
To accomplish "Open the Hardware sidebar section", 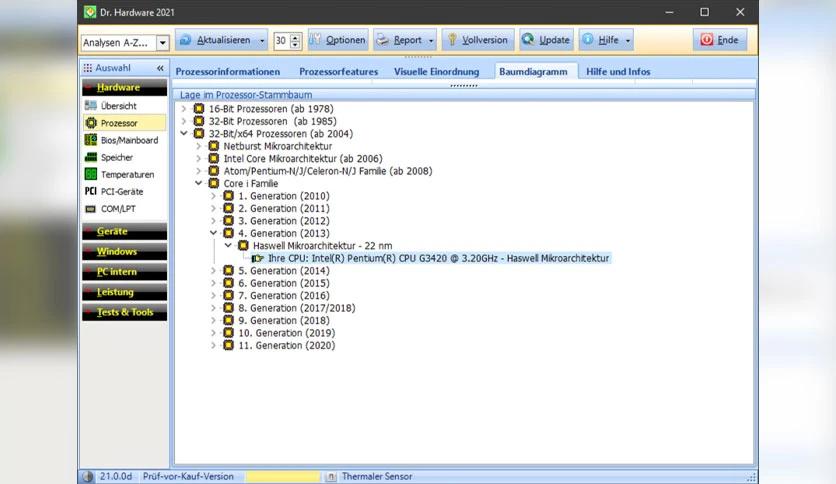I will click(125, 87).
